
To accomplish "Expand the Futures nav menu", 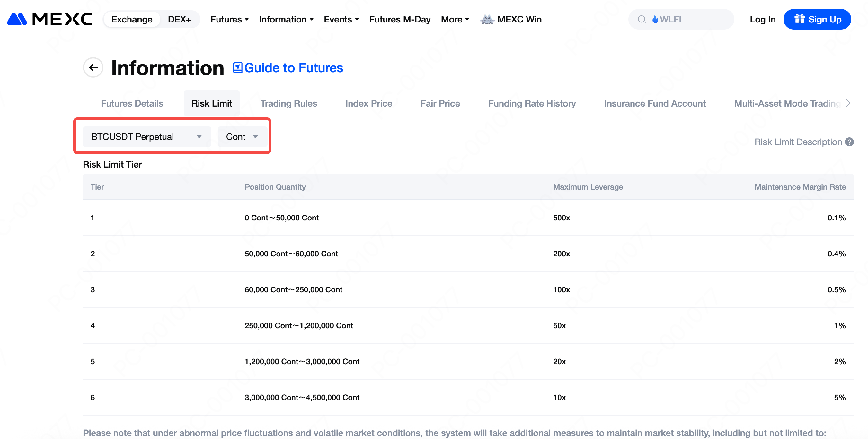I will coord(229,19).
